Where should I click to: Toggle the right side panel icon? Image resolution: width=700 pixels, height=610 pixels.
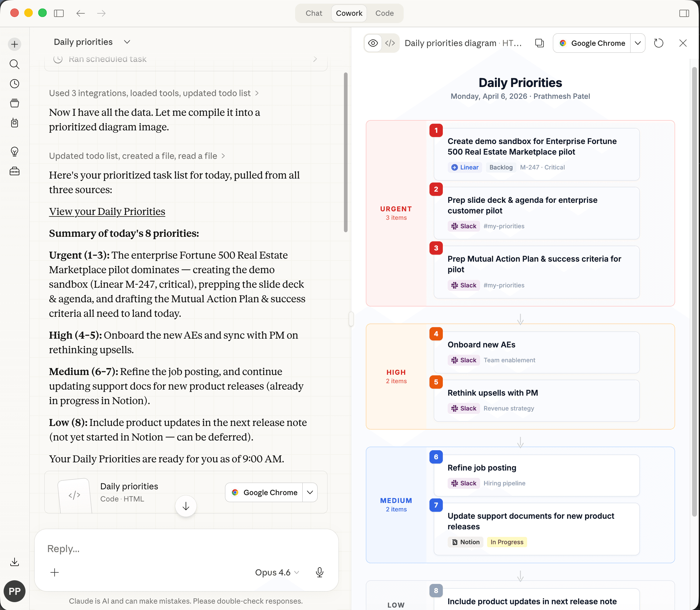point(684,13)
